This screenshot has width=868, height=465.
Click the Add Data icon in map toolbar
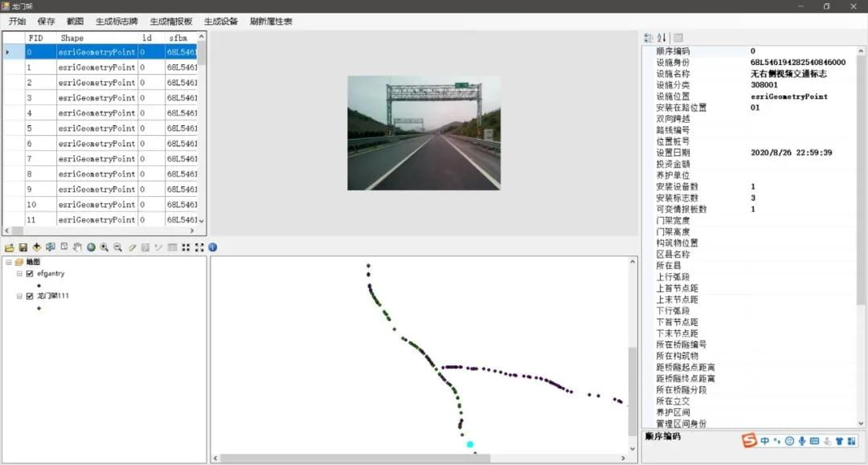pos(37,247)
